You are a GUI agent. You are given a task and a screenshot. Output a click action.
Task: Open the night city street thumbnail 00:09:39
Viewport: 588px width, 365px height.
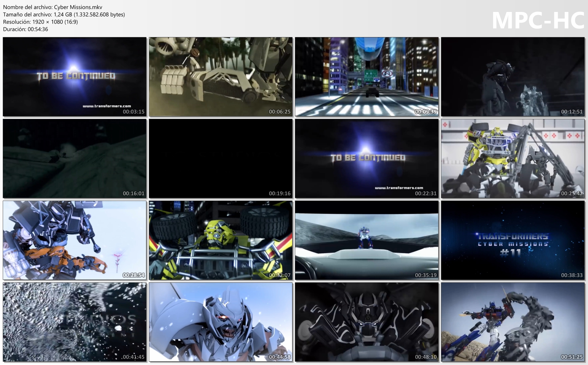(x=367, y=77)
